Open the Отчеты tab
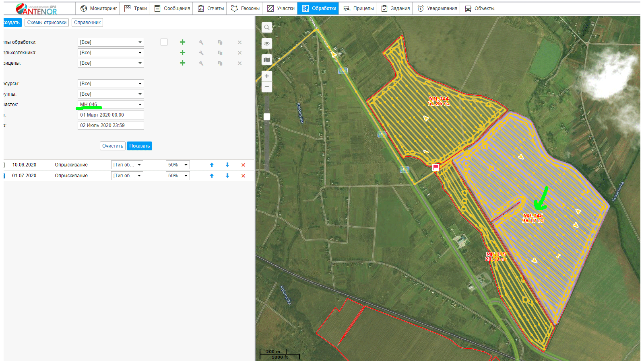The height and width of the screenshot is (361, 644). pos(211,8)
